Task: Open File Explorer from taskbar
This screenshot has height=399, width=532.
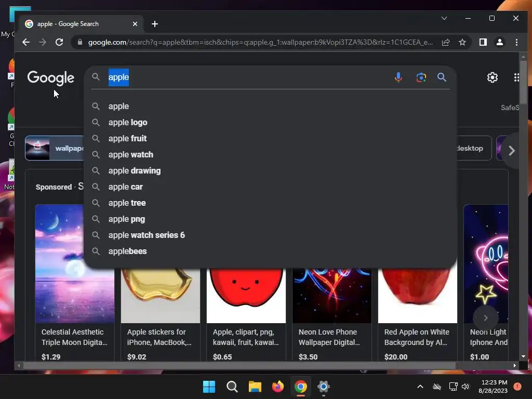Action: pos(255,387)
